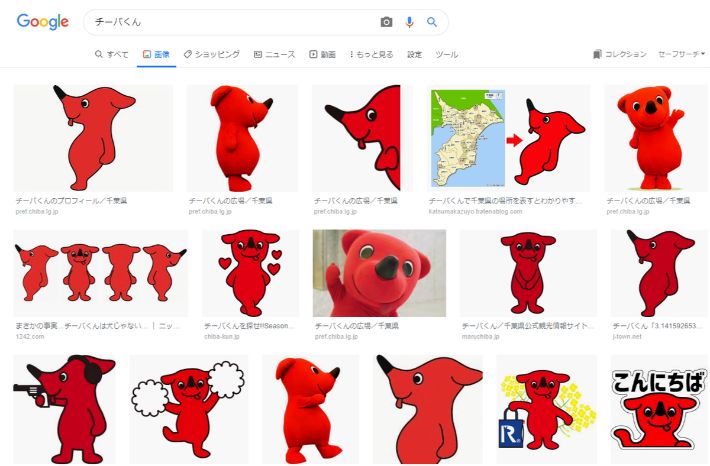Open the ニュース results tab

pyautogui.click(x=275, y=54)
